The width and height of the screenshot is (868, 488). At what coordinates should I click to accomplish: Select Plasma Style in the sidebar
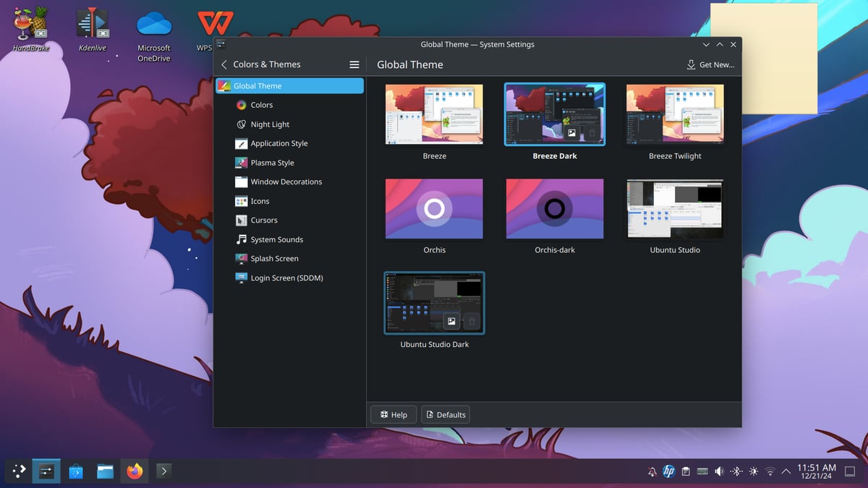(272, 163)
